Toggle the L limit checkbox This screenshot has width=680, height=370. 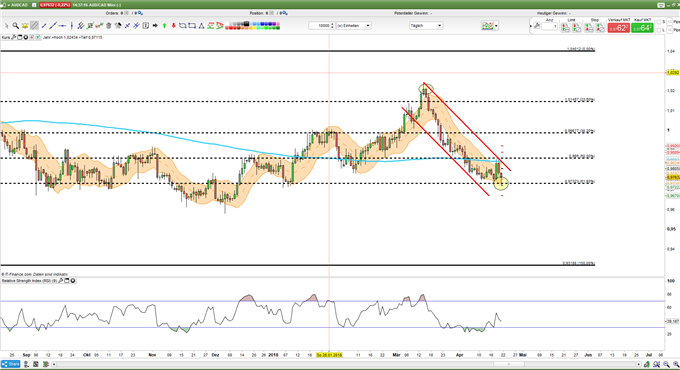(659, 30)
